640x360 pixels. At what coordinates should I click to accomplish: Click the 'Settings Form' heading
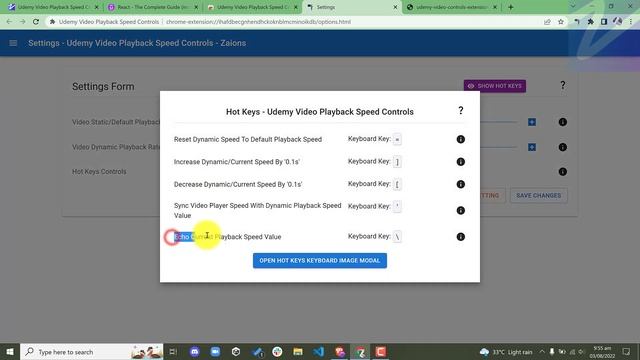point(103,87)
